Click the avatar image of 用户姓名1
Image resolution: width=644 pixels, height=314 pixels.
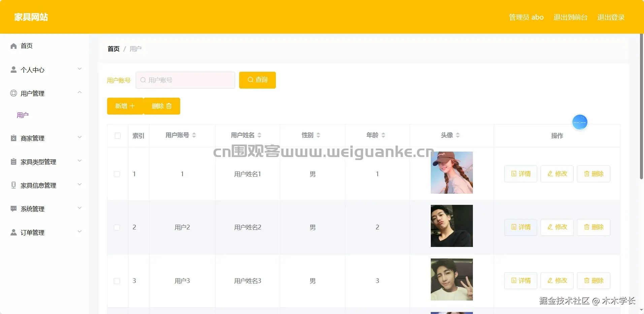click(x=452, y=172)
